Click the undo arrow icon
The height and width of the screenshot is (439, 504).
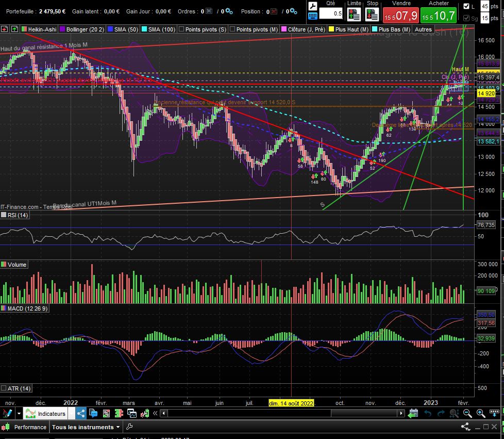pos(428,413)
